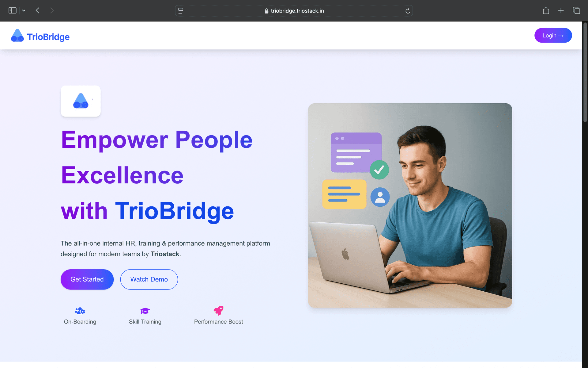Click the triobridge.triostack.in address bar

294,11
